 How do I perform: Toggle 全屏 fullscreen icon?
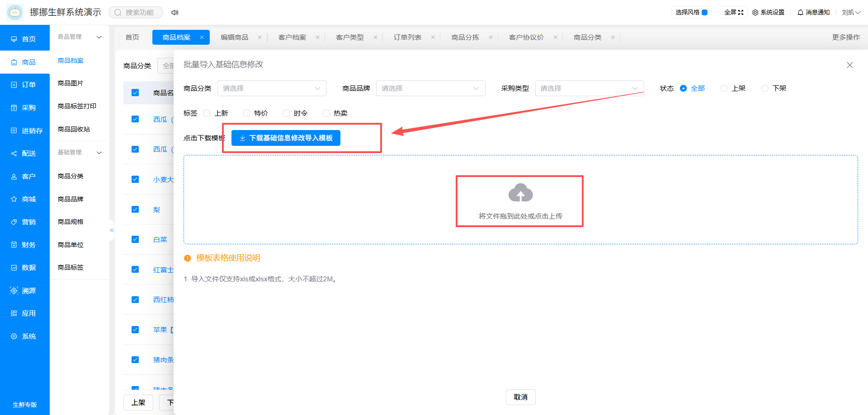tap(741, 13)
